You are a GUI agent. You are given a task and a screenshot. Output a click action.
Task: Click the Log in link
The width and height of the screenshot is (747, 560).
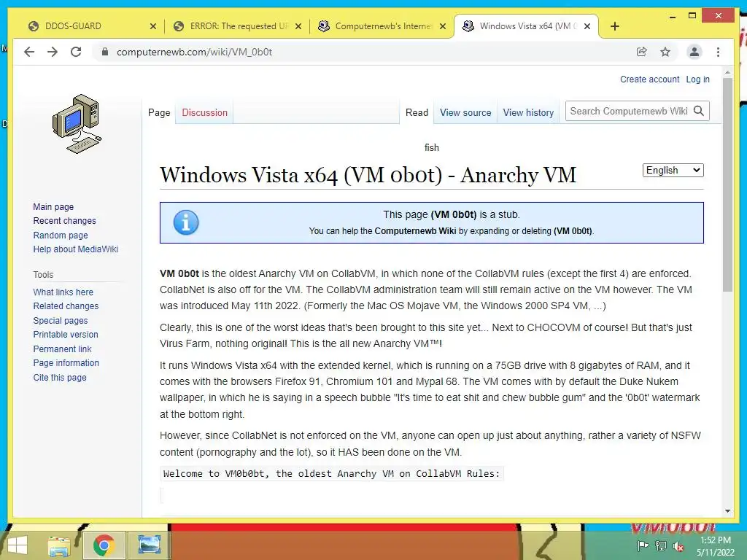click(x=698, y=79)
